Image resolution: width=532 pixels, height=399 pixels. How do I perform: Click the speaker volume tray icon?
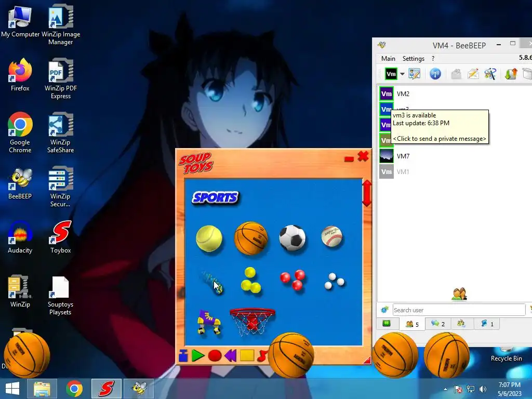483,389
